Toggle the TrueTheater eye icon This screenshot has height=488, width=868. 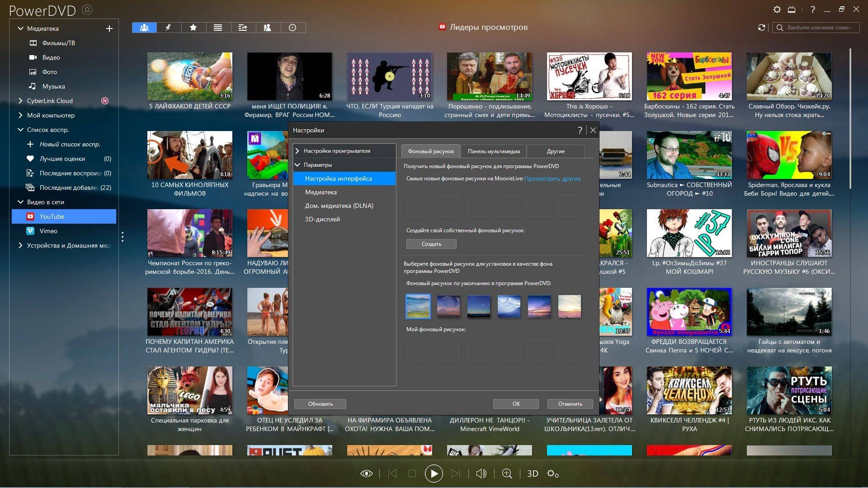(366, 474)
